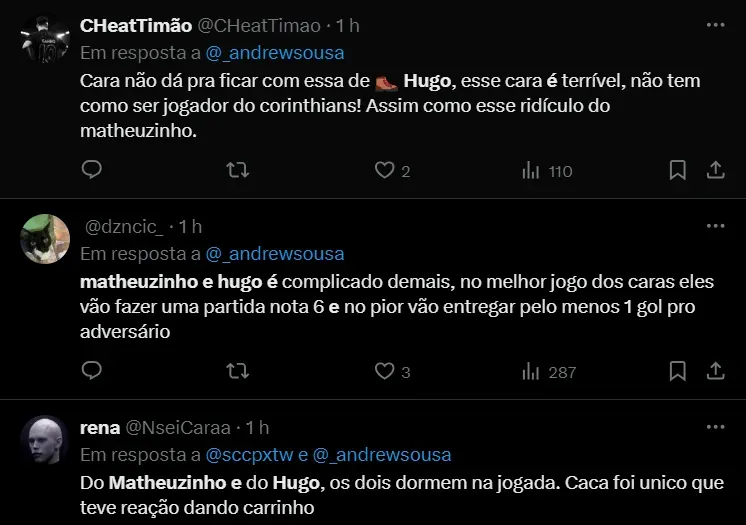
Task: Open the cat avatar of @dzncic_
Action: click(x=45, y=240)
